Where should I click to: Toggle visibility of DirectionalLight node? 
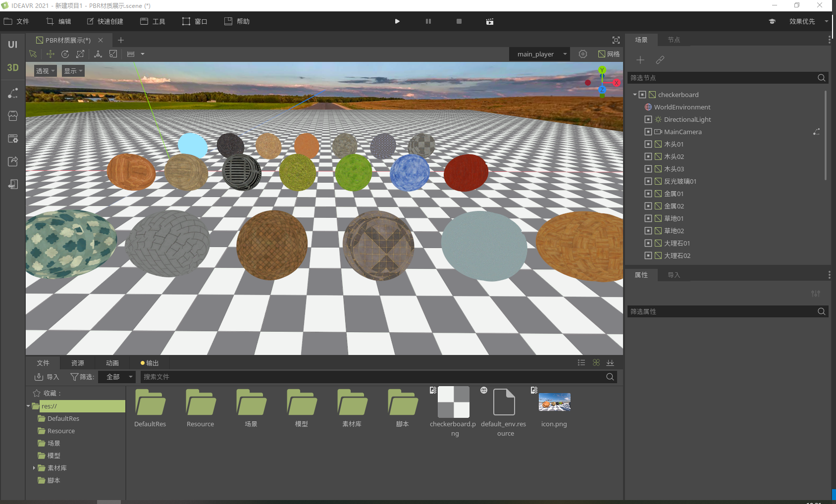coord(648,119)
